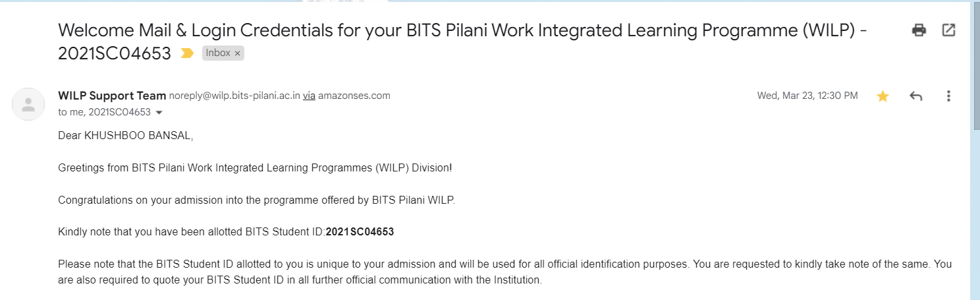
Task: Toggle the star on this message
Action: pyautogui.click(x=883, y=96)
